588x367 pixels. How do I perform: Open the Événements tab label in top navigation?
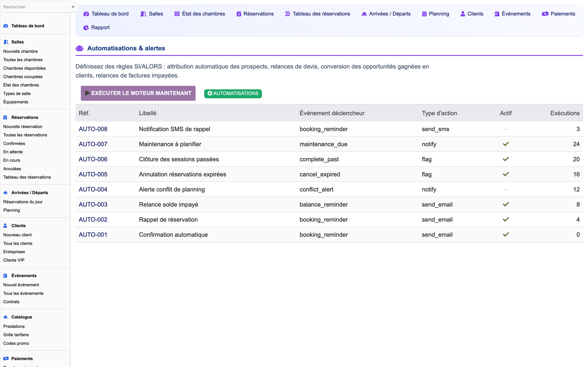(516, 14)
